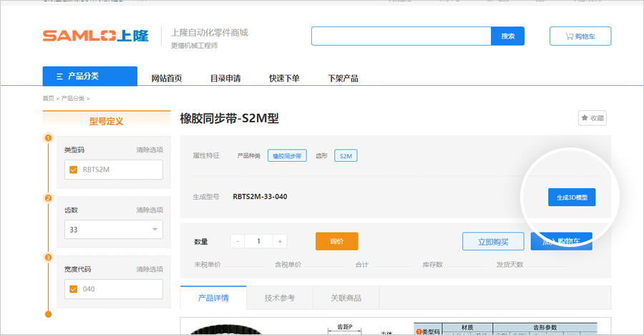This screenshot has height=335, width=644.
Task: Clear the 类型码 selection via 清除选项
Action: tap(150, 150)
